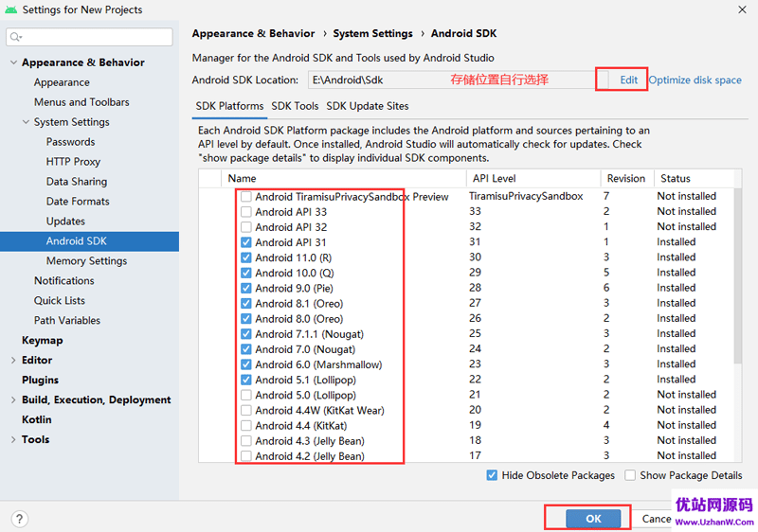Viewport: 758px width, 532px height.
Task: Open Menus and Toolbars settings
Action: tap(81, 102)
